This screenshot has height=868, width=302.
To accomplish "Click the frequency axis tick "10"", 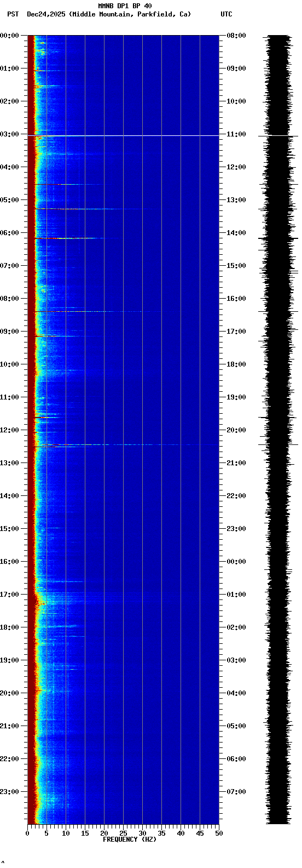I will (x=66, y=833).
